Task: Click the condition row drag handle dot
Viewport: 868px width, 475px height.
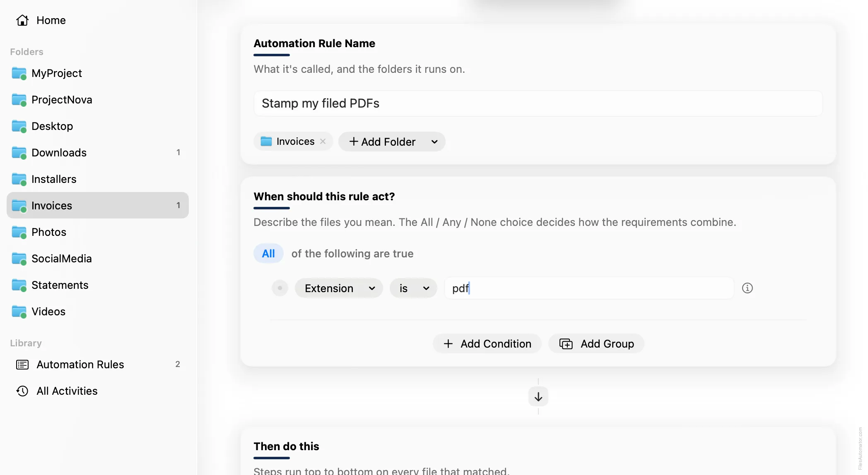Action: click(280, 288)
